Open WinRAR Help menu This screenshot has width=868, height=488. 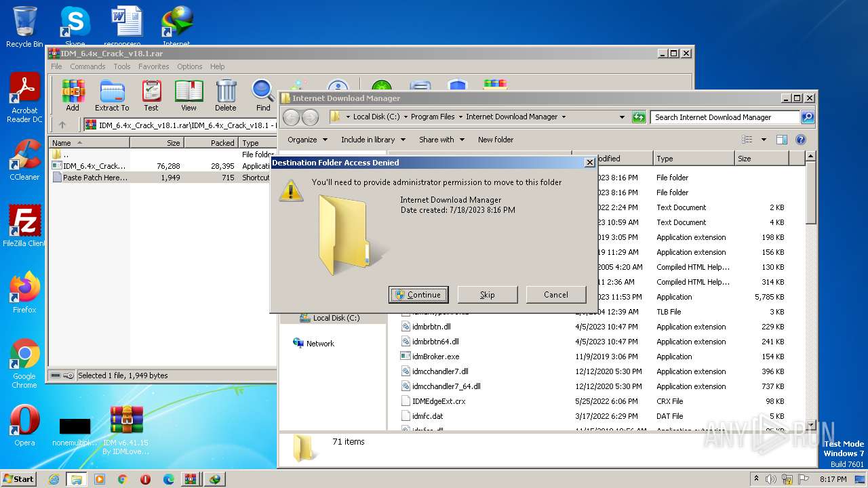[218, 66]
